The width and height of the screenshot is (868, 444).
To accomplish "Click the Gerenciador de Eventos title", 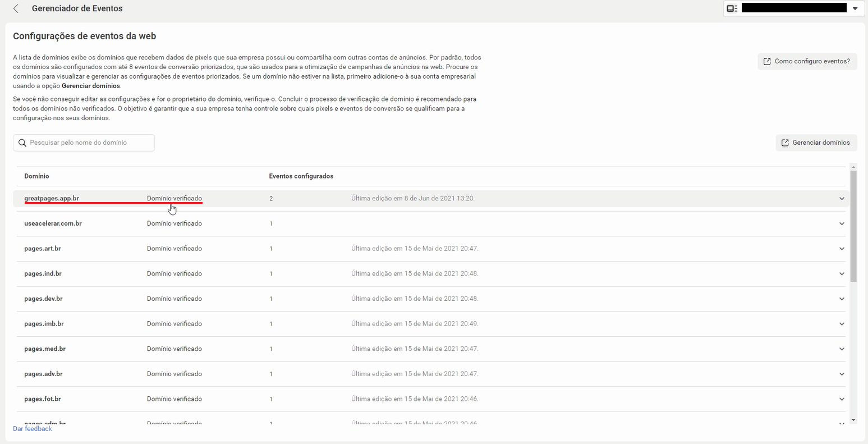I will (77, 8).
